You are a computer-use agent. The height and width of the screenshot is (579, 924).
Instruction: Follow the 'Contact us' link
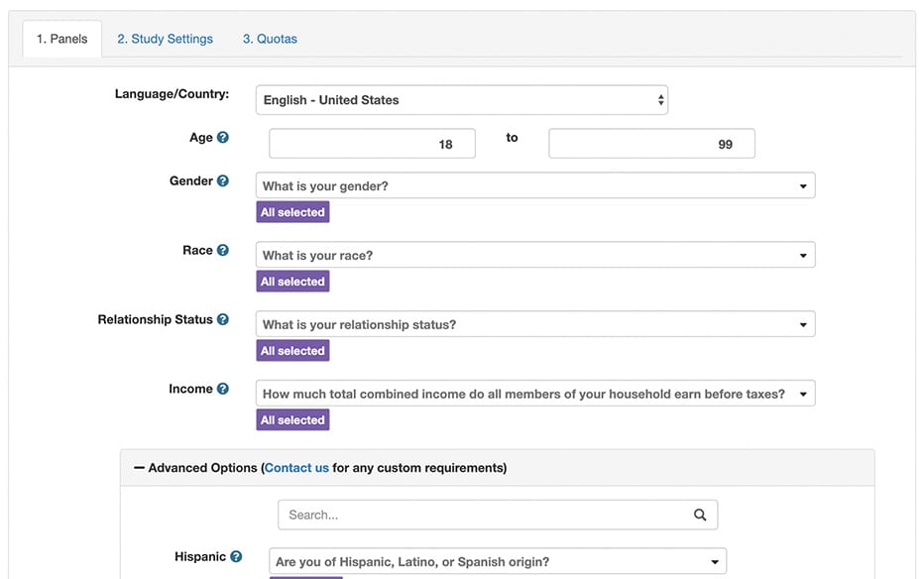pos(296,468)
